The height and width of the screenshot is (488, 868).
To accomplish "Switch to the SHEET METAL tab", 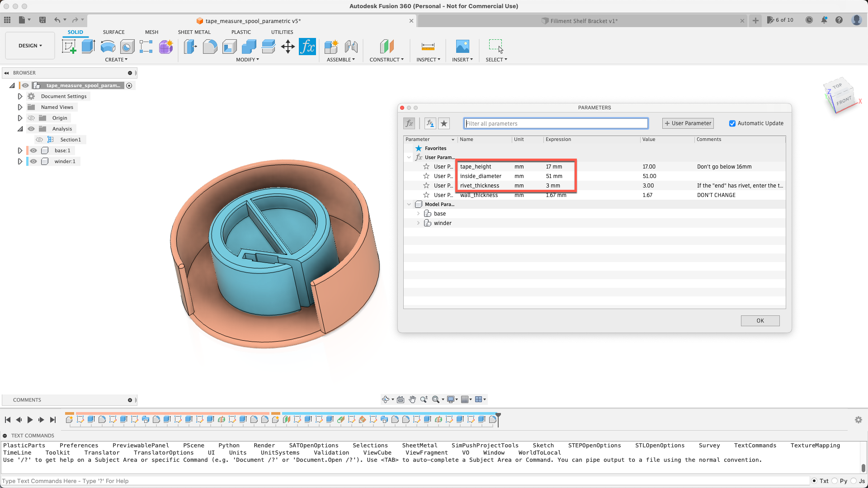I will tap(194, 32).
